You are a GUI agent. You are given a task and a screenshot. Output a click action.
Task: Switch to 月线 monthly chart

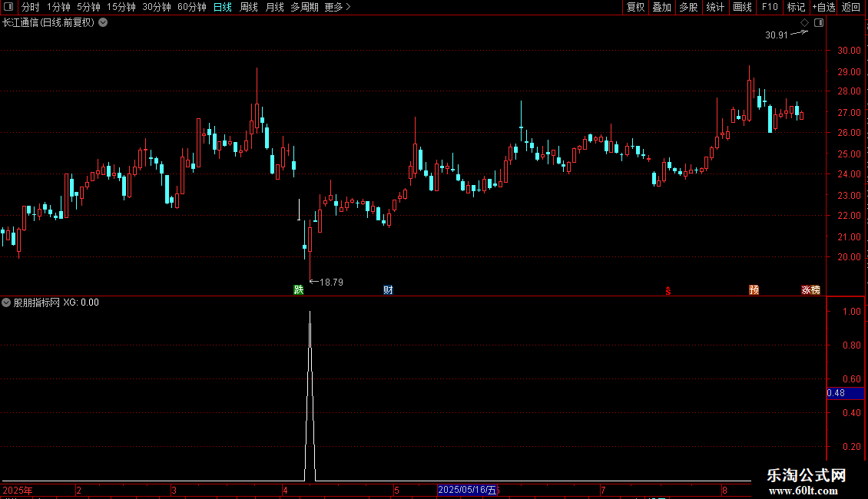click(x=274, y=7)
